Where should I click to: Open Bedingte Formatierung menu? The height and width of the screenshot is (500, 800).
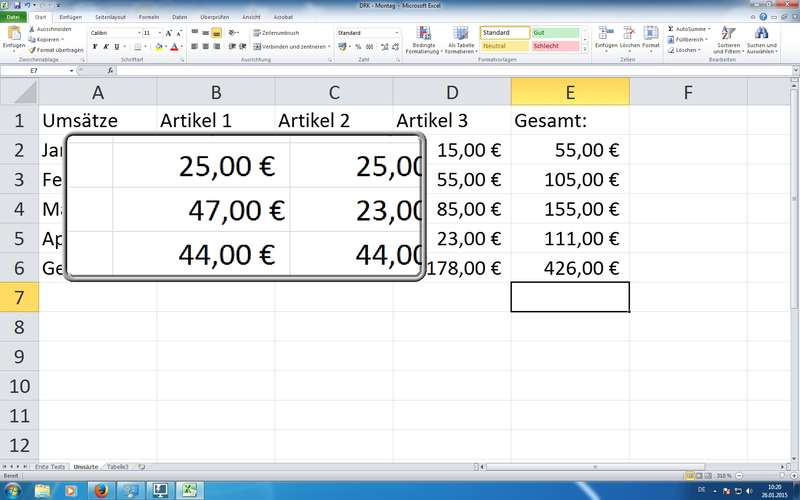(424, 40)
